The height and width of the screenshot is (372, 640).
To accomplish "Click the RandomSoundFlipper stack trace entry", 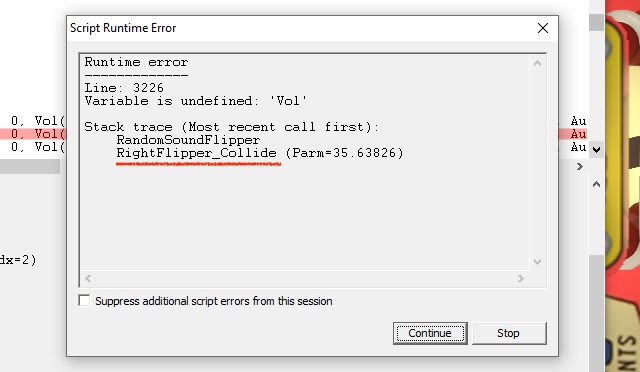I will click(x=188, y=140).
